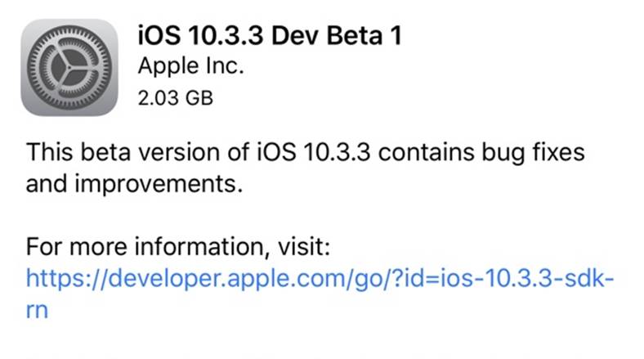Viewport: 644px width, 359px height.
Task: Open the developer.apple.com release notes link
Action: click(319, 279)
